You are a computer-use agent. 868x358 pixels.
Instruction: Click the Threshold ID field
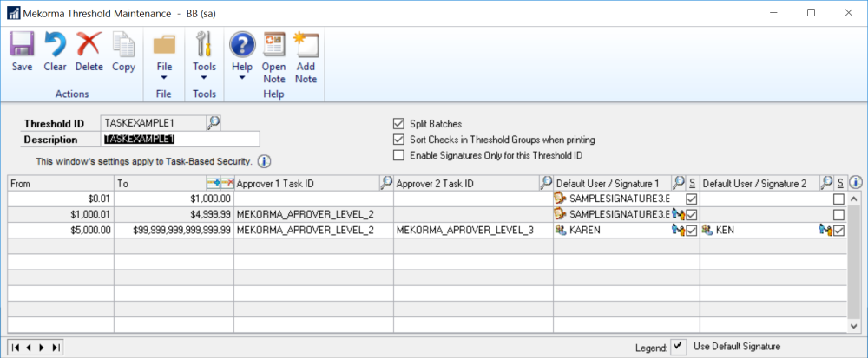[x=154, y=123]
